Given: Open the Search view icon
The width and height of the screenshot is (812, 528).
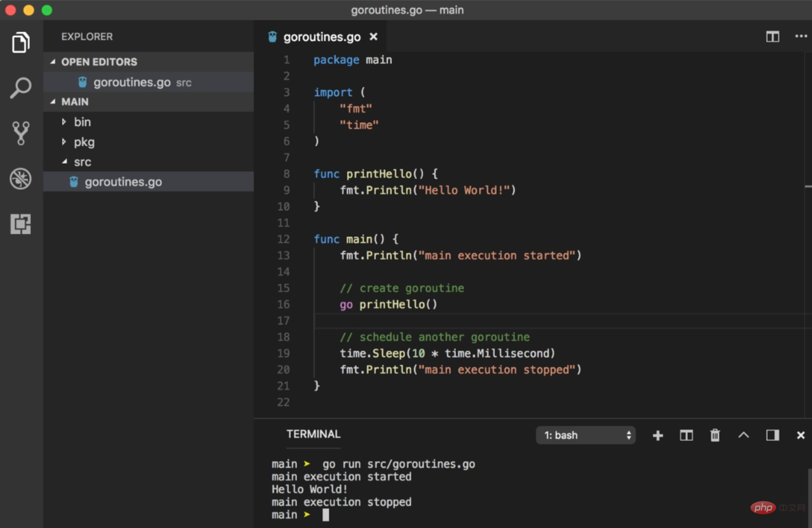Looking at the screenshot, I should (21, 88).
